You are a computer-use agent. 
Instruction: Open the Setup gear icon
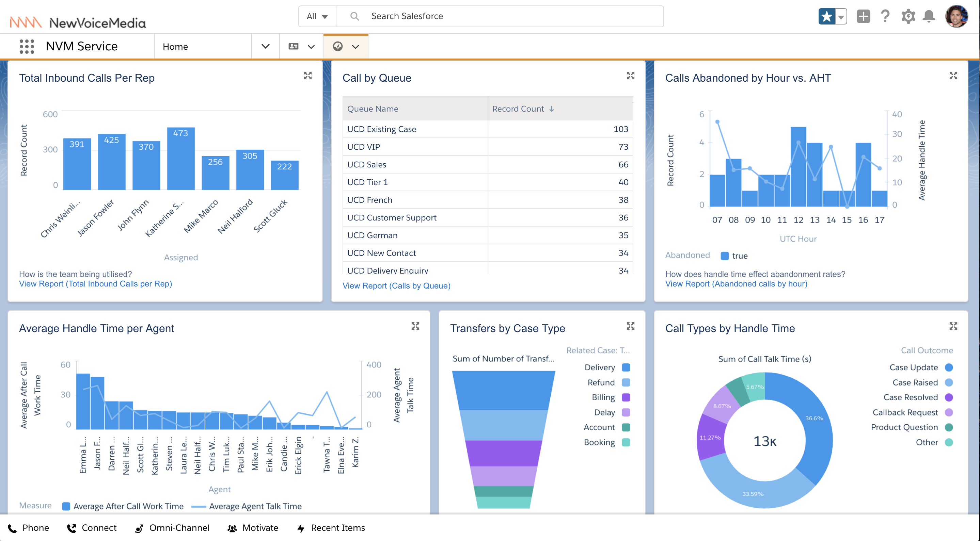pyautogui.click(x=908, y=16)
